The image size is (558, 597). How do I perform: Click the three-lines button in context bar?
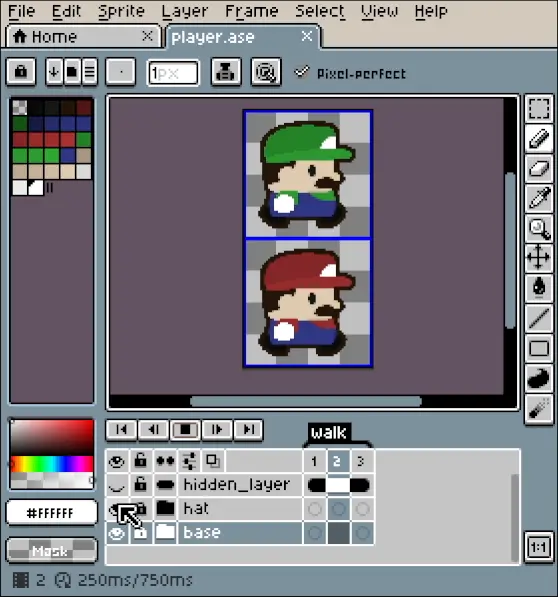coord(89,72)
